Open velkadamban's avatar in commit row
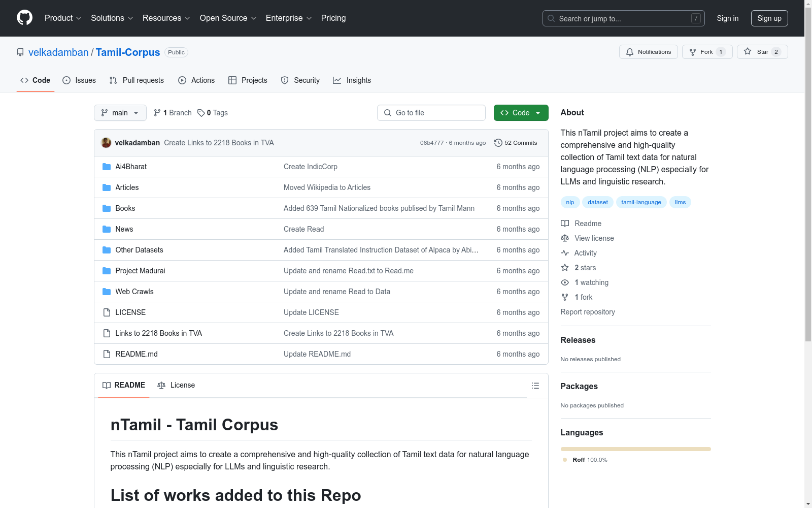This screenshot has width=812, height=508. coord(106,143)
